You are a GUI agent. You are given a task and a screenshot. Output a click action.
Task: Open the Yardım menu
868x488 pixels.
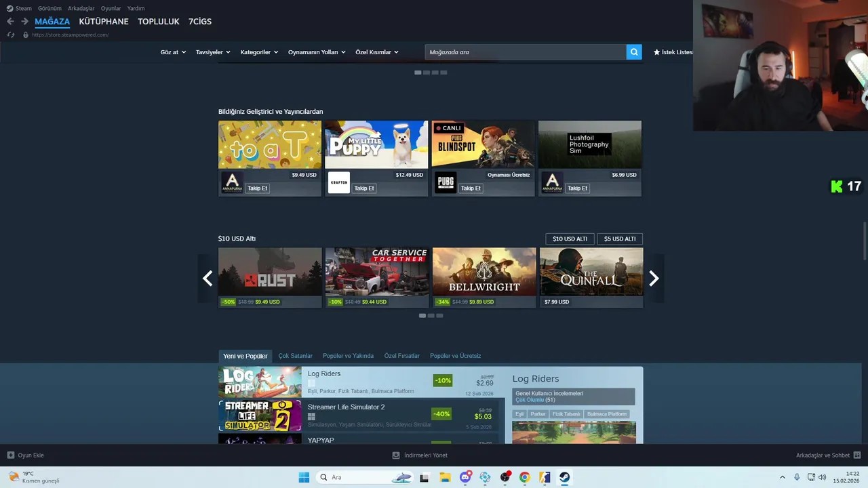tap(136, 8)
